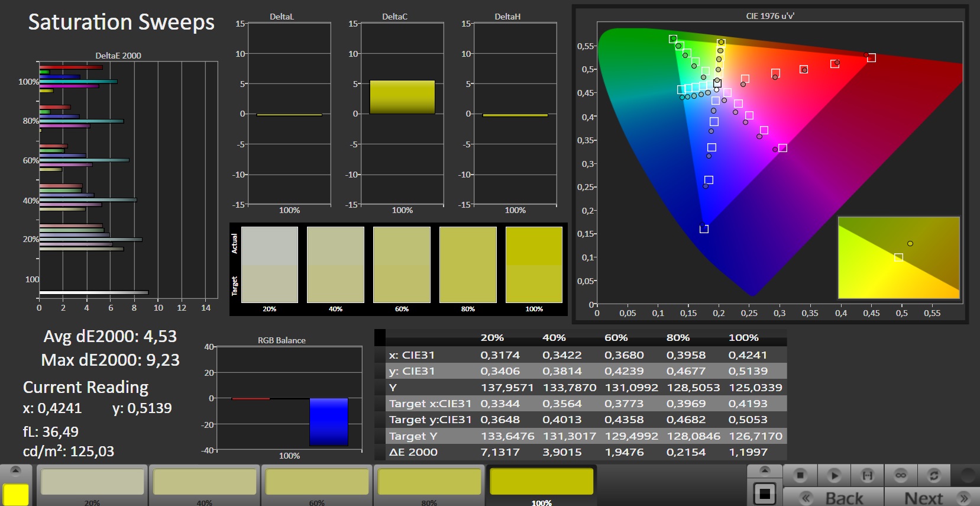Screen dimensions: 980x506
Task: Click the Max dE2000: 9,23 readout
Action: pyautogui.click(x=110, y=360)
